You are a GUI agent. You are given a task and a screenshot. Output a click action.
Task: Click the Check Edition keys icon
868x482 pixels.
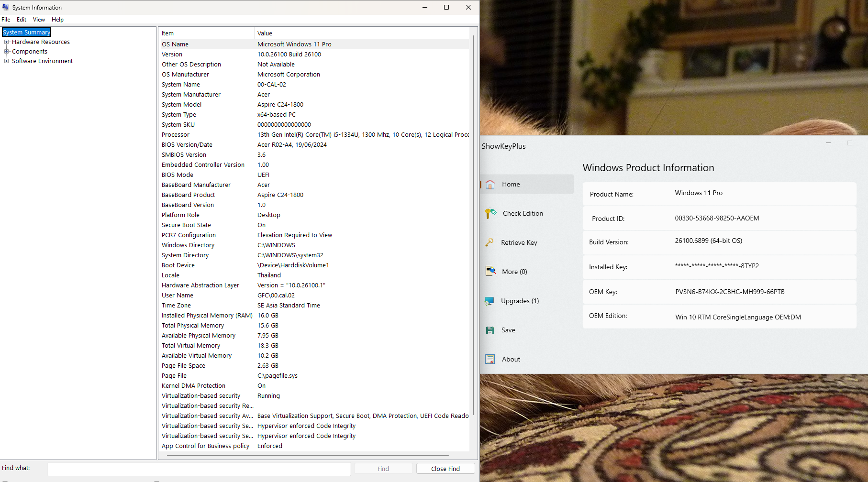(x=490, y=214)
